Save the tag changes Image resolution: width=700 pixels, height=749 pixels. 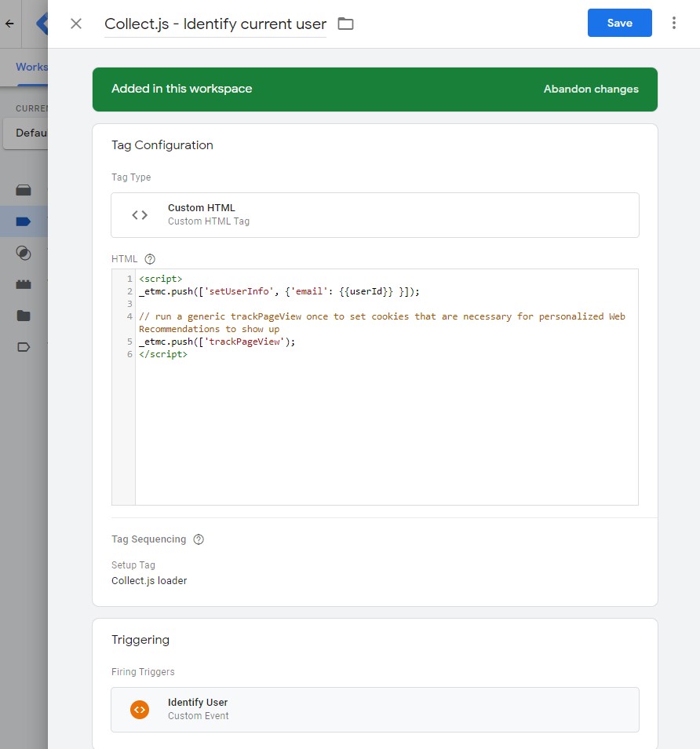[x=619, y=23]
